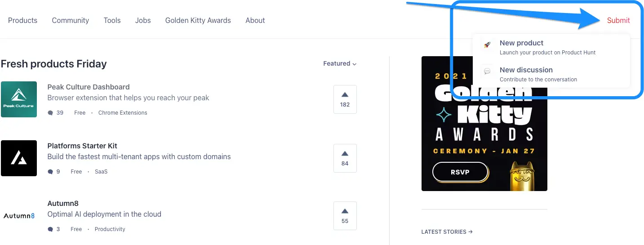
Task: Select New discussion speech bubble icon
Action: pyautogui.click(x=487, y=71)
